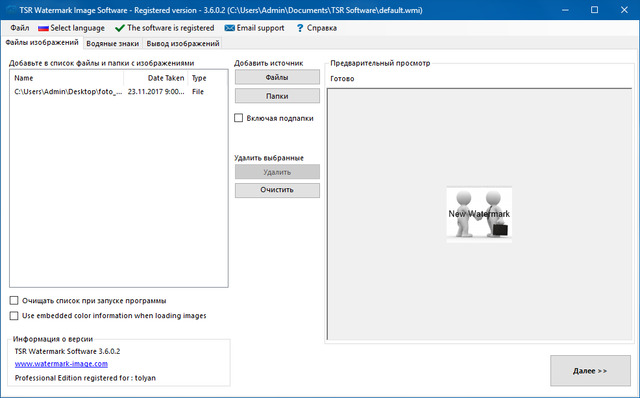Open the www.watermark-image.com link
640x398 pixels.
coord(61,364)
